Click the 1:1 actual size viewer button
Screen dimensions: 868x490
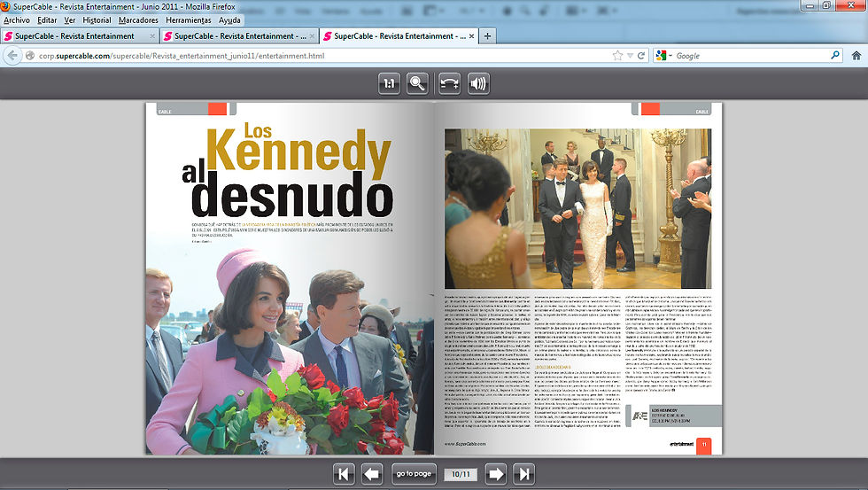pos(389,83)
